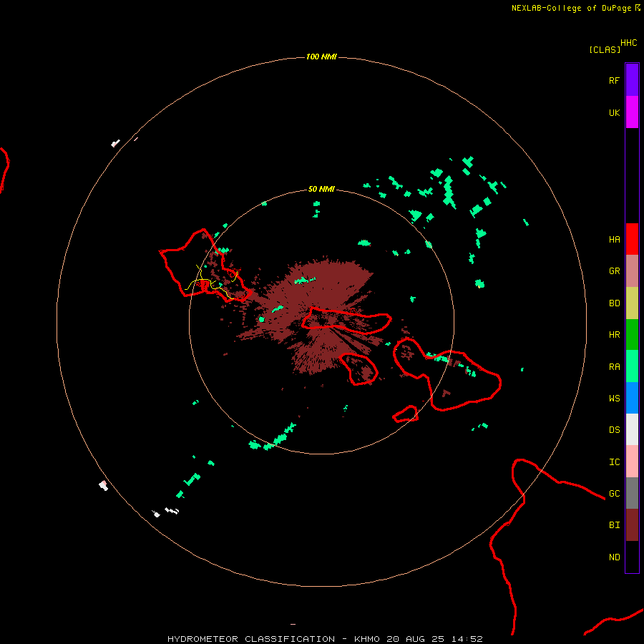Click the GR pink-brown legend swatch
Viewport: 644px width, 644px height.
[632, 271]
